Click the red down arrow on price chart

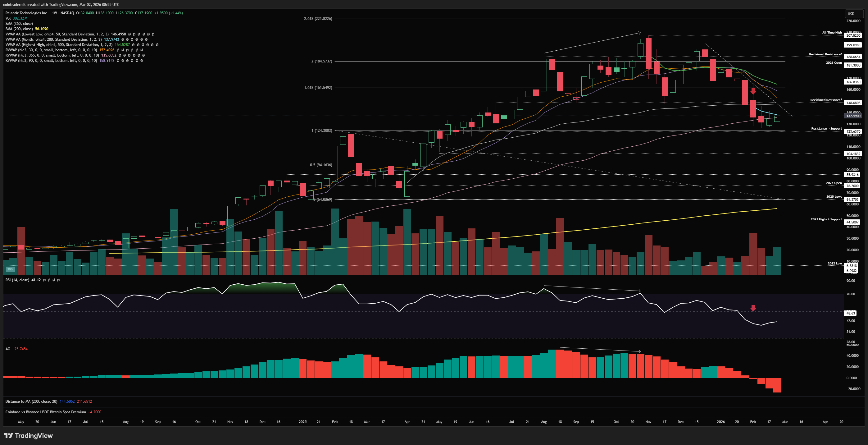[x=753, y=91]
